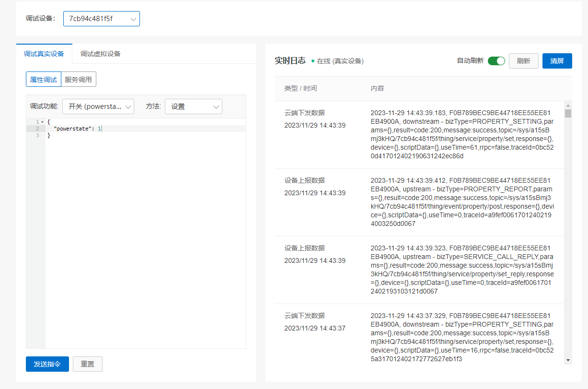Open the 调试功能 dropdown showing 开关
This screenshot has height=389, width=588.
tap(98, 106)
